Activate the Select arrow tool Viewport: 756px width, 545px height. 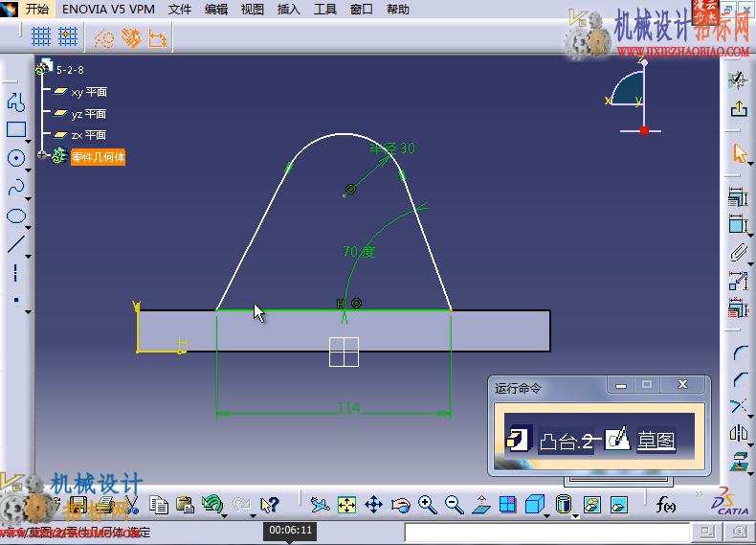[x=739, y=153]
